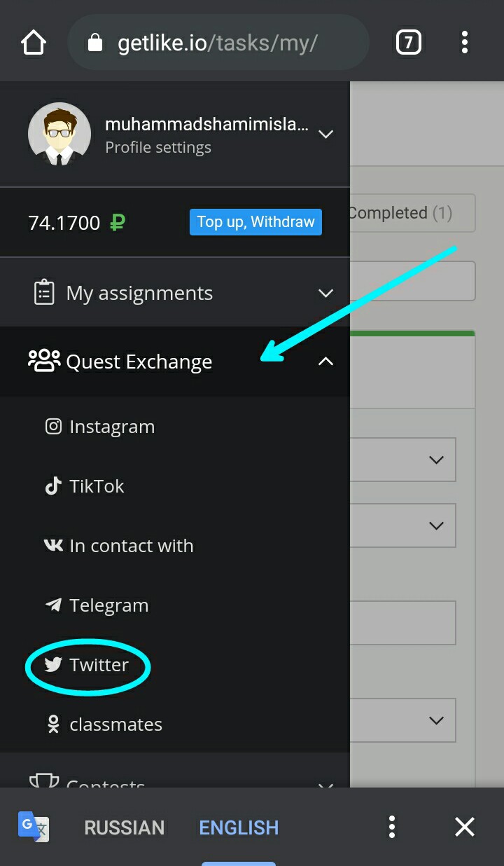
Task: Open Chrome's three-dot overflow menu
Action: coord(464,43)
